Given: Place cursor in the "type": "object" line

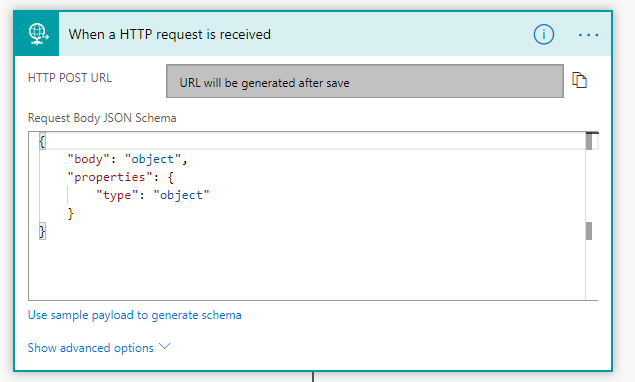Looking at the screenshot, I should [153, 195].
